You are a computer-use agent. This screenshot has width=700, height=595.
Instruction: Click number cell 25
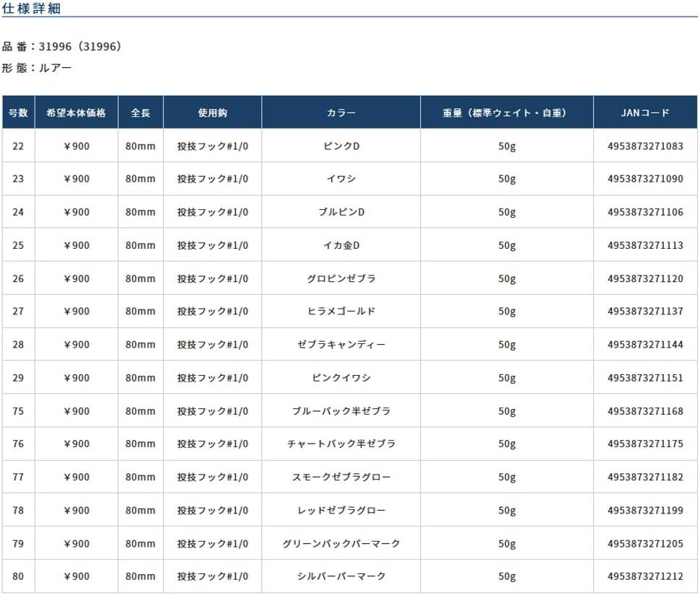tap(18, 245)
